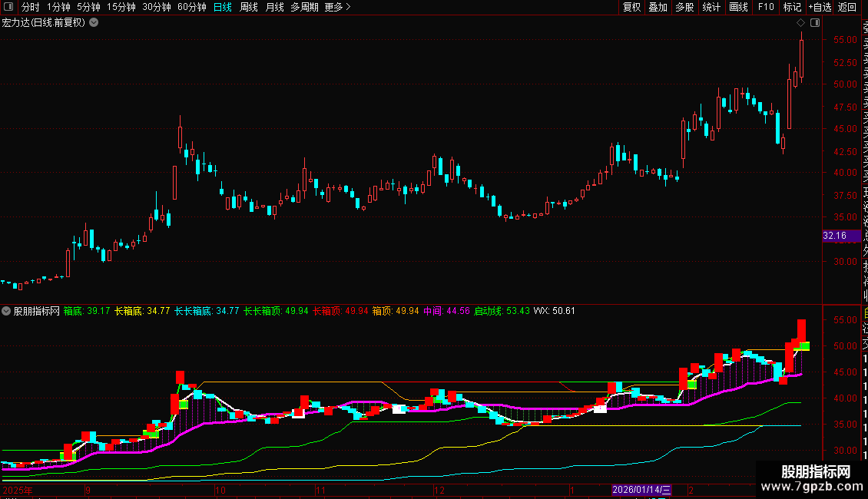This screenshot has width=868, height=499.
Task: Switch to the 分时 intraday view
Action: point(30,8)
